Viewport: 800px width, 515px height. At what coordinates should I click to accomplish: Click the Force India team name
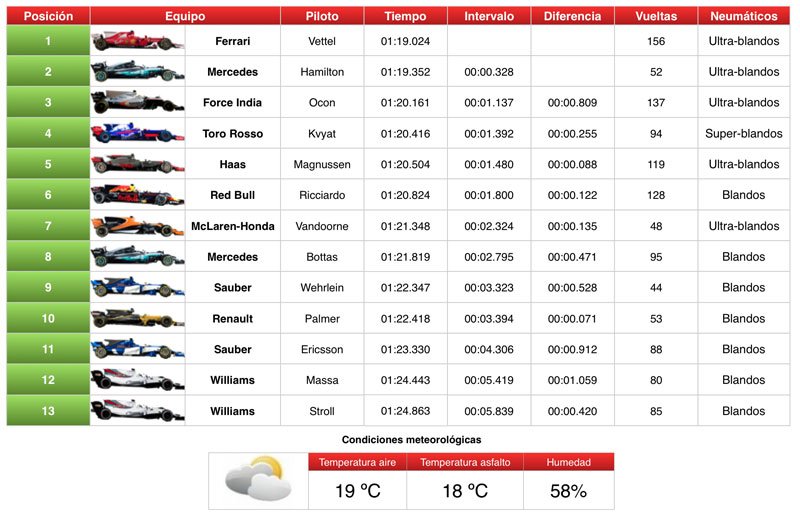coord(233,103)
